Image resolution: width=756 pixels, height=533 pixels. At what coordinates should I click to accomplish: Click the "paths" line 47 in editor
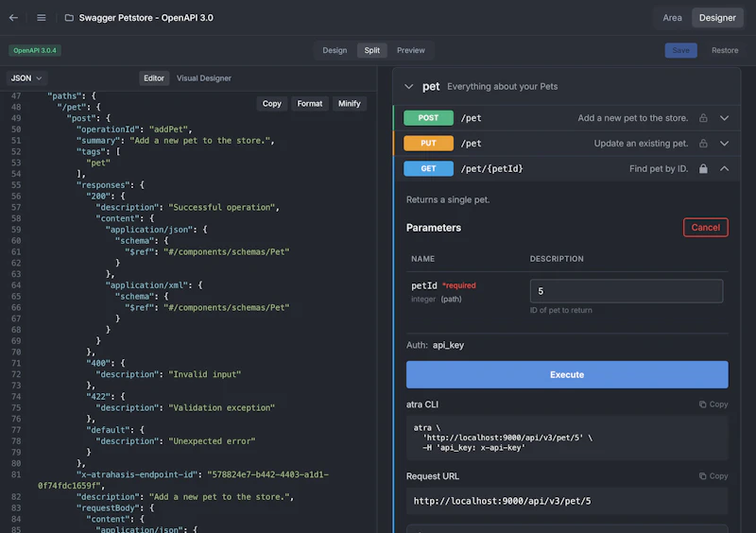tap(72, 96)
